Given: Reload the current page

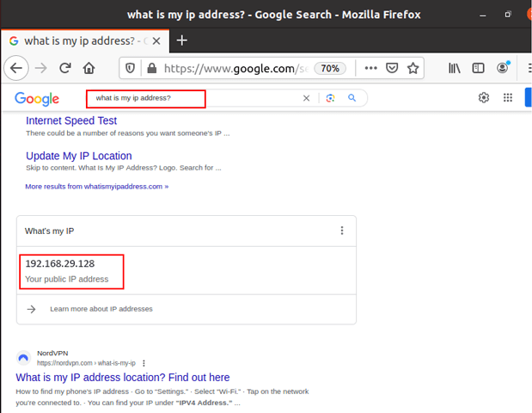Looking at the screenshot, I should pos(65,68).
